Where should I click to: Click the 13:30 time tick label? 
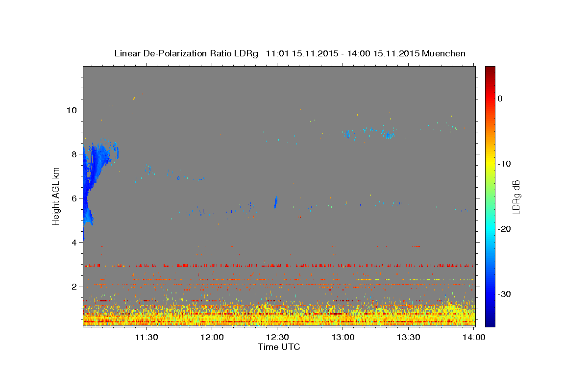point(408,337)
